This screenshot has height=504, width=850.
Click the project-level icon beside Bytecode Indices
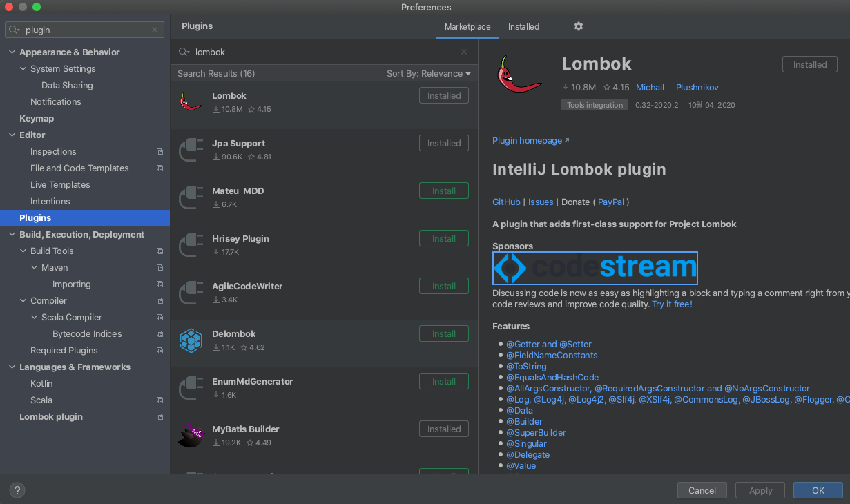click(160, 334)
